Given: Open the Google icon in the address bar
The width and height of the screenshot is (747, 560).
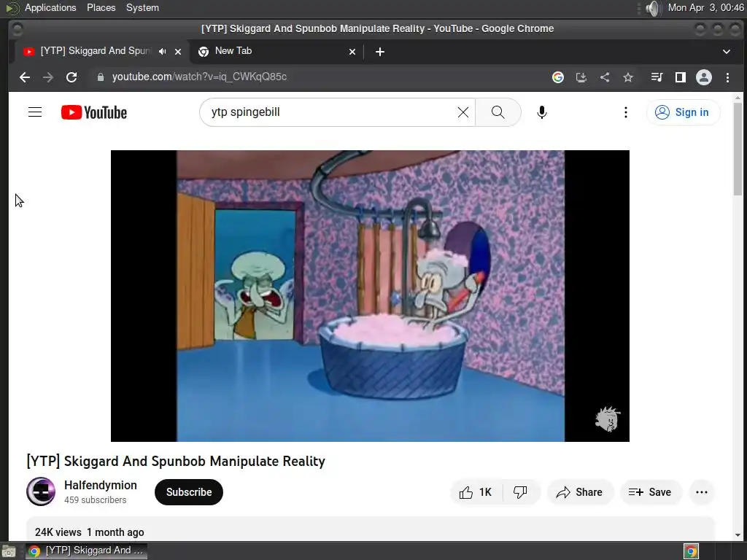Looking at the screenshot, I should tap(558, 77).
